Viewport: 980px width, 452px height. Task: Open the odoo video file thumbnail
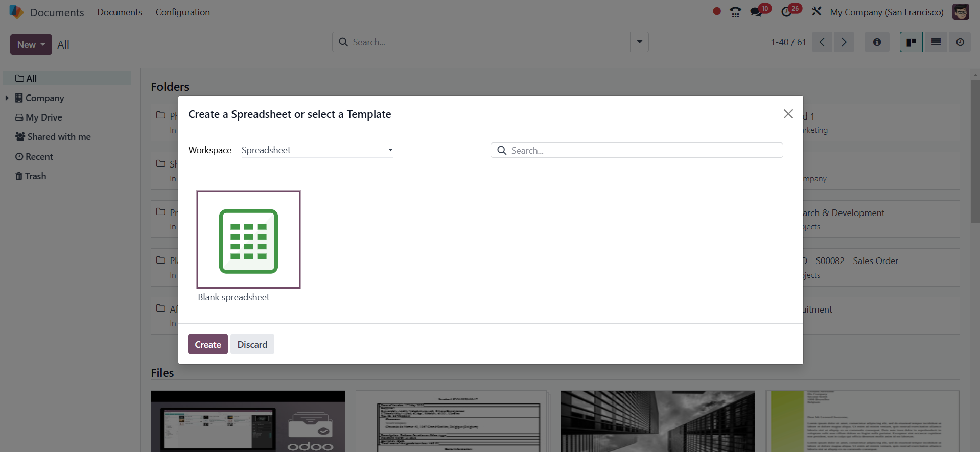[248, 421]
